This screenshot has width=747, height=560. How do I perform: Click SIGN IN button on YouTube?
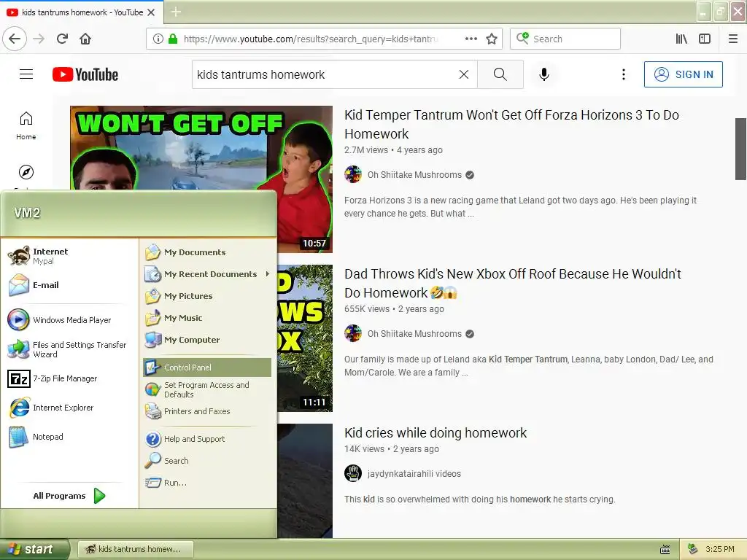click(683, 74)
